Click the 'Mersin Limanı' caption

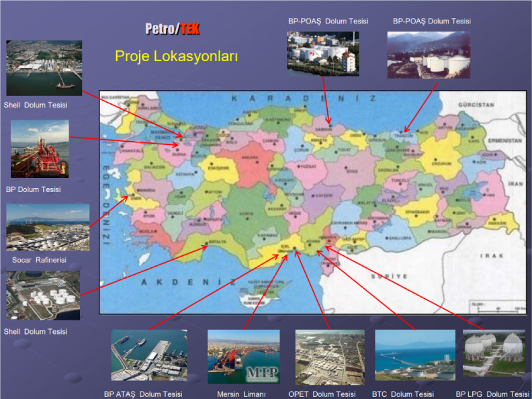[x=241, y=394]
